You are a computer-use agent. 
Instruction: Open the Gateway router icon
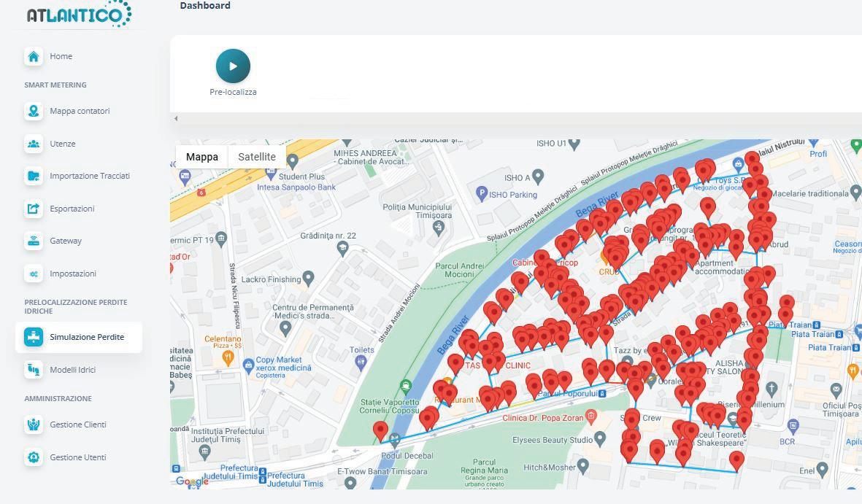pos(34,241)
